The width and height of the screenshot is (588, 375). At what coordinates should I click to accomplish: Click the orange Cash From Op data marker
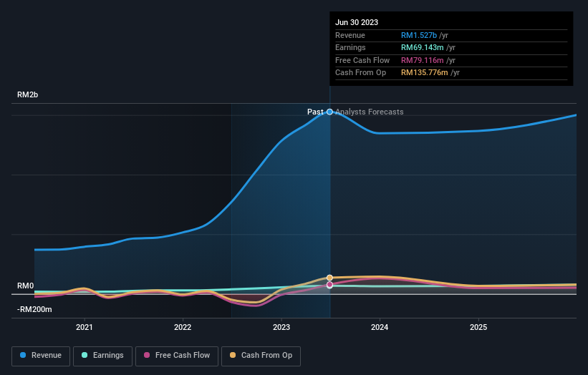329,278
